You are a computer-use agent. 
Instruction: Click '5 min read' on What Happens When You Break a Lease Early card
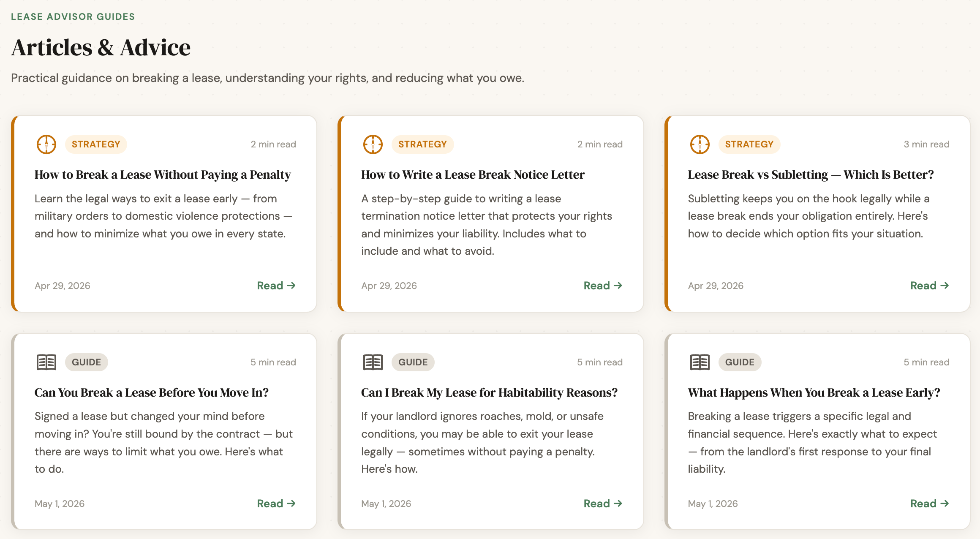point(926,362)
